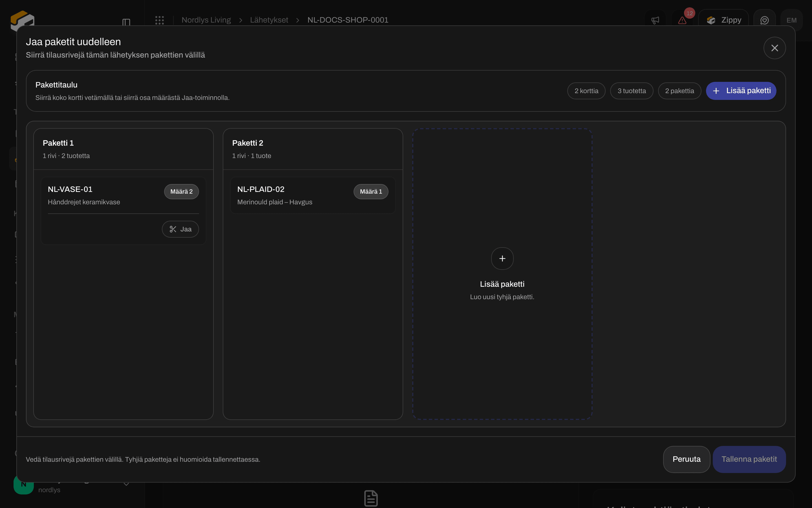Screen dimensions: 812x508
Task: Click the '1 rivi · 1 tuote' summary
Action: click(x=251, y=156)
